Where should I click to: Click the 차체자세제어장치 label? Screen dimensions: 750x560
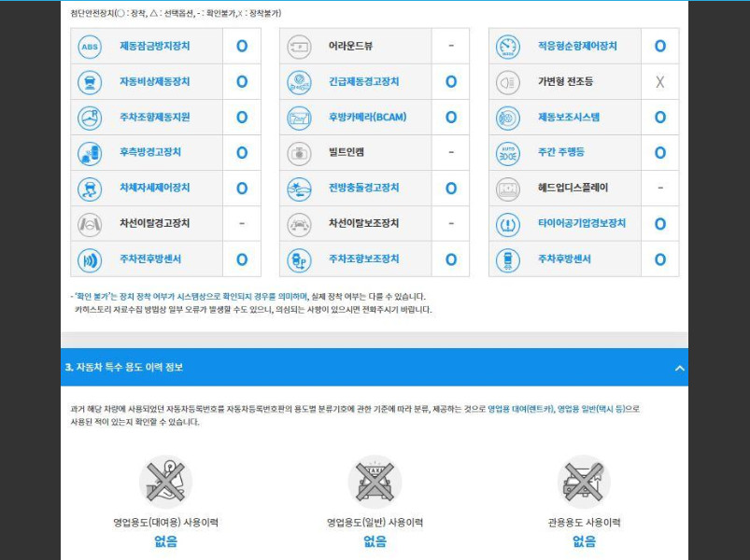[155, 188]
